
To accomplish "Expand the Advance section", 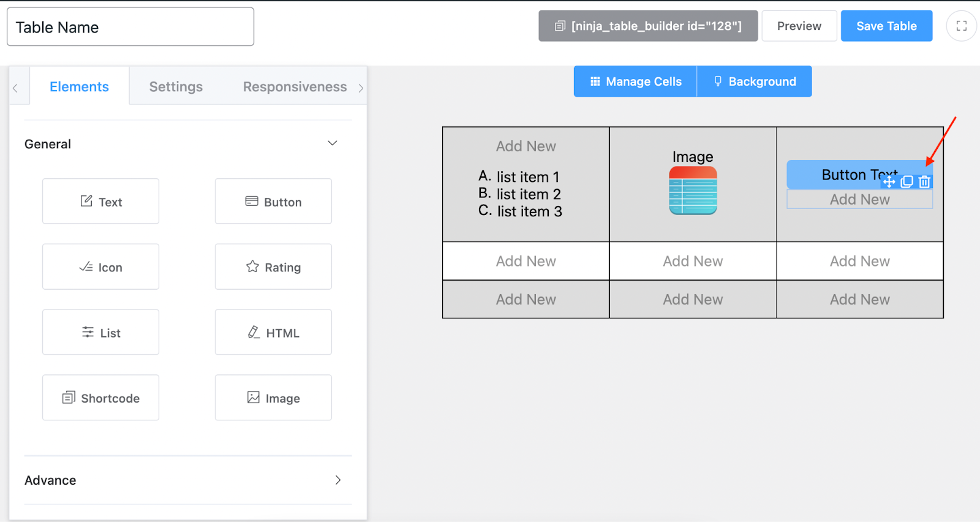I will click(337, 480).
